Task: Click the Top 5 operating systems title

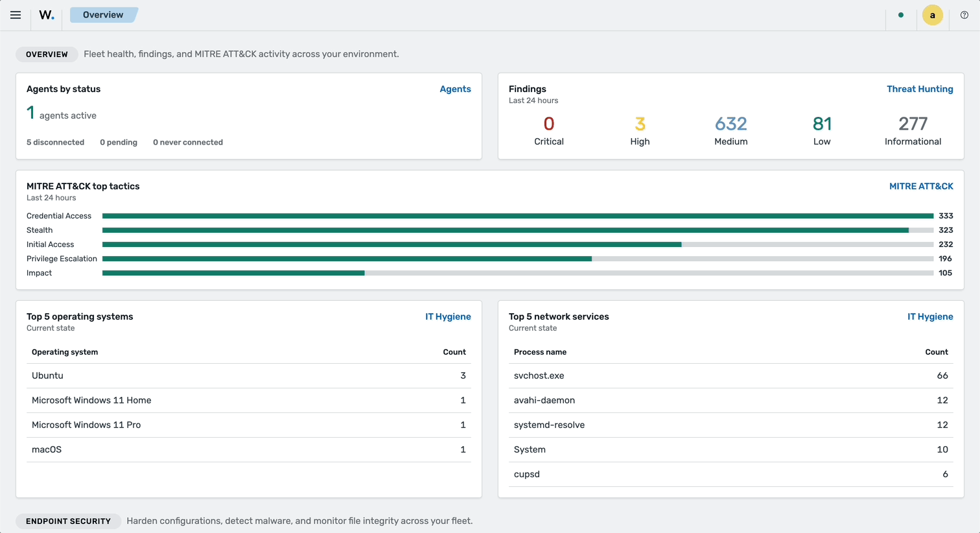Action: point(80,316)
